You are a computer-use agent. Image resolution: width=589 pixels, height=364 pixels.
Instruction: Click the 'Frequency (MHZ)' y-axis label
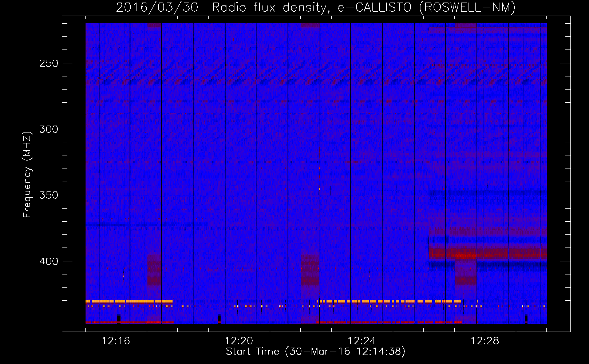27,174
